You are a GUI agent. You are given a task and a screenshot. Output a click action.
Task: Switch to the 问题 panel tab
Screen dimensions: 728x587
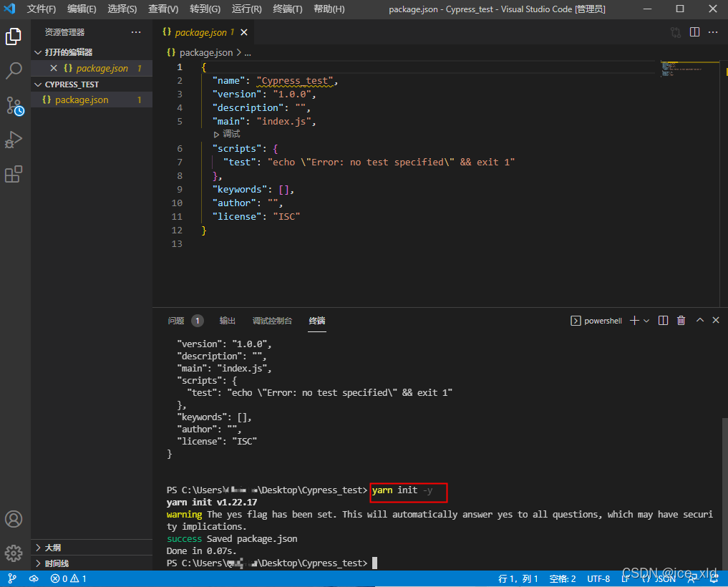coord(176,321)
